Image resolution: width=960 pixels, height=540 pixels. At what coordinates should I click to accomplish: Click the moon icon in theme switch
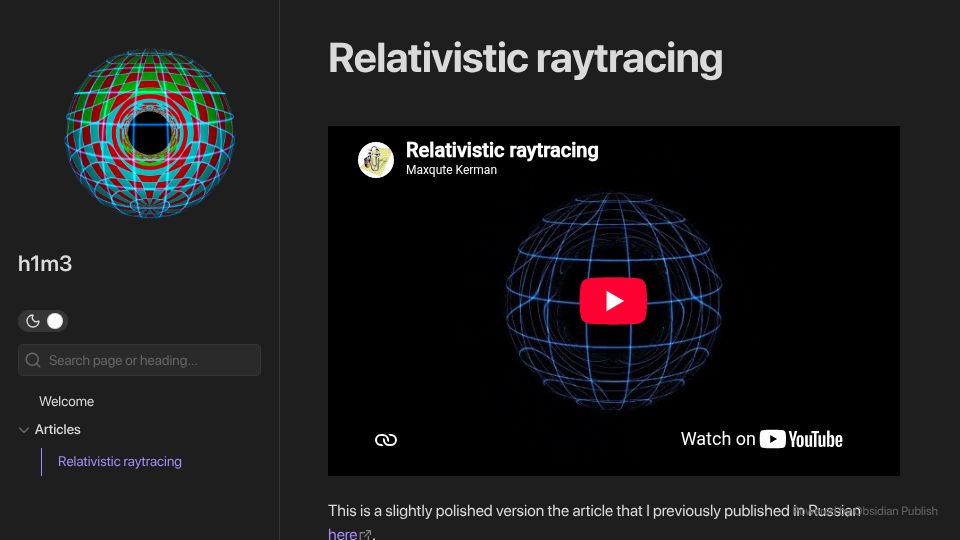coord(32,321)
